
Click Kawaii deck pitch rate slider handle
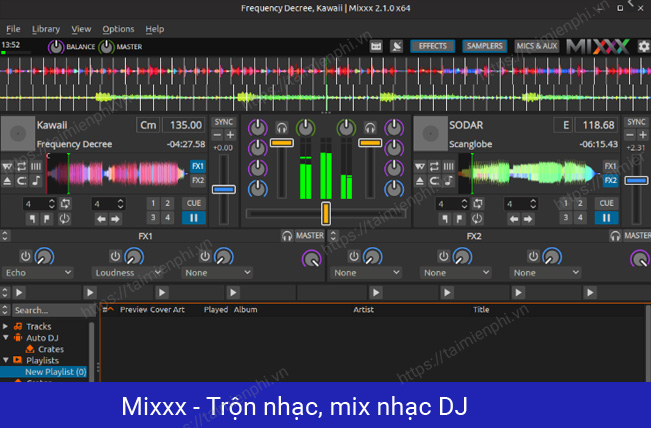[224, 189]
